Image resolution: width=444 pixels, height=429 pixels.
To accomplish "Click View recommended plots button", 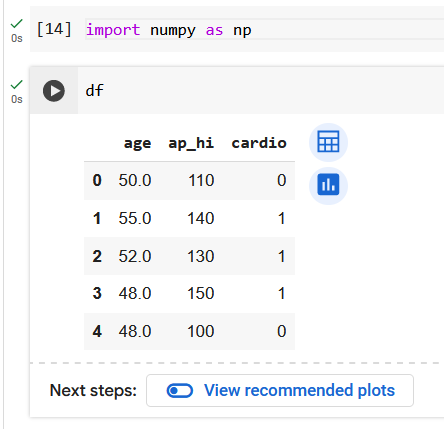I will point(280,390).
